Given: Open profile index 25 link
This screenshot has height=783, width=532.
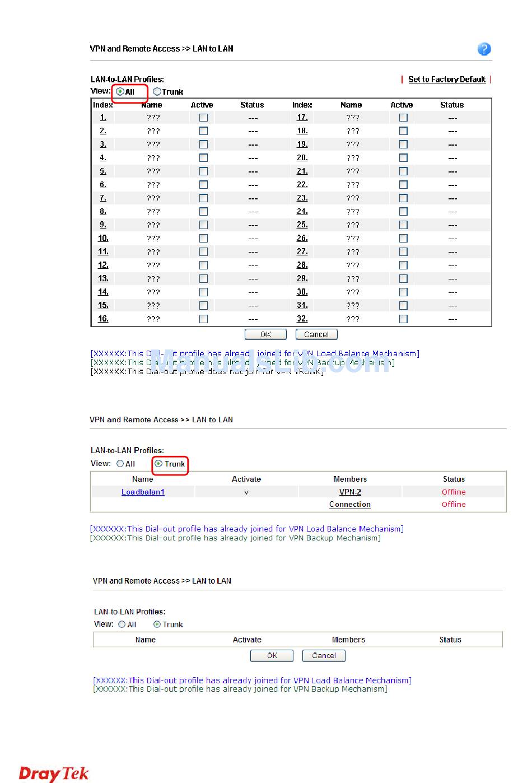Looking at the screenshot, I should [302, 225].
